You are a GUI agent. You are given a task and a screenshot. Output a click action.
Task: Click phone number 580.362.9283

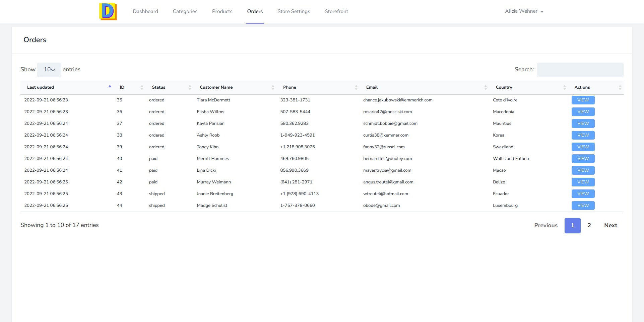click(x=294, y=124)
